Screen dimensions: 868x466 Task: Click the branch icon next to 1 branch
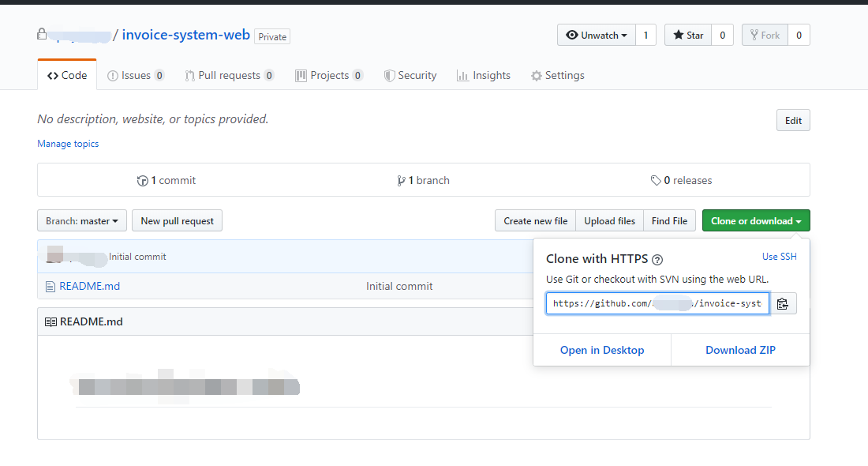401,181
